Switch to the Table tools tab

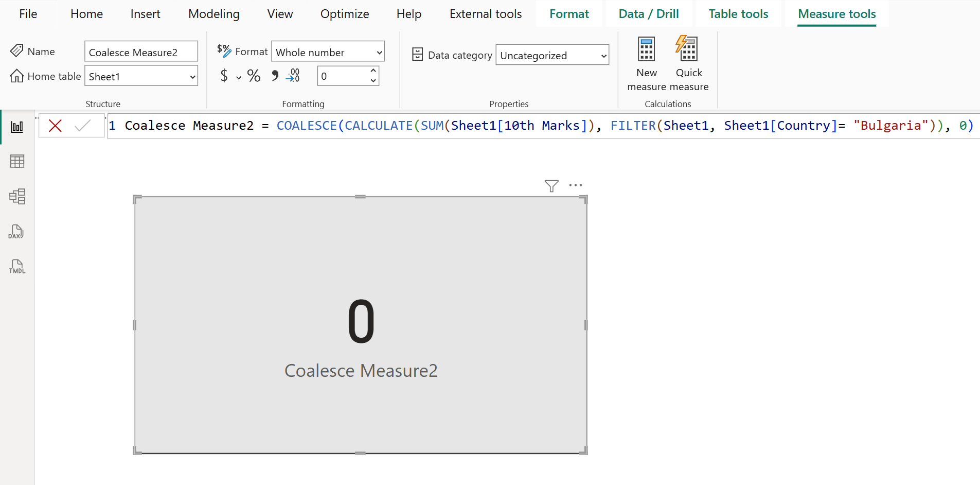pos(738,13)
